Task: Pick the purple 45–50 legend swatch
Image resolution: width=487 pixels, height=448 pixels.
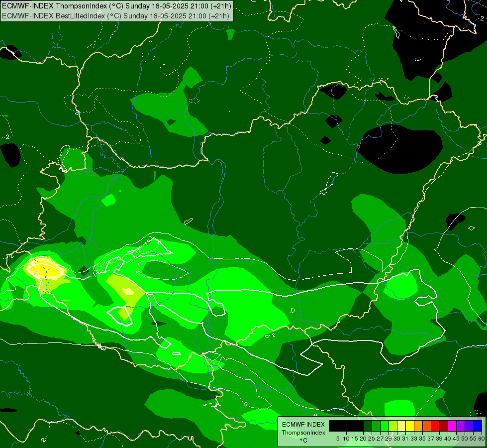Action: [461, 426]
